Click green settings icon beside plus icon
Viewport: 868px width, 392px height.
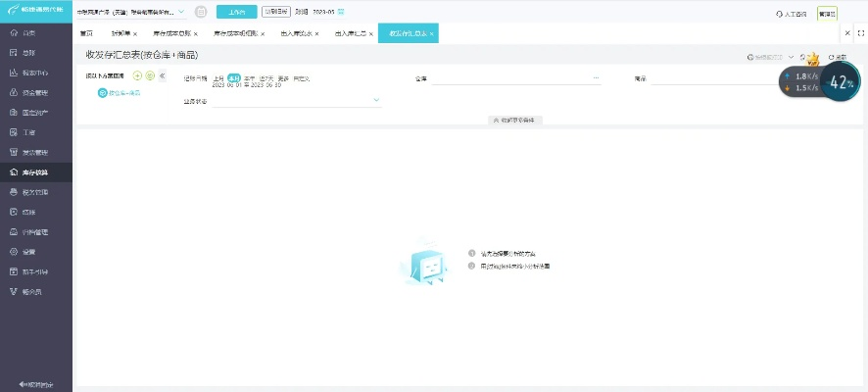tap(150, 75)
